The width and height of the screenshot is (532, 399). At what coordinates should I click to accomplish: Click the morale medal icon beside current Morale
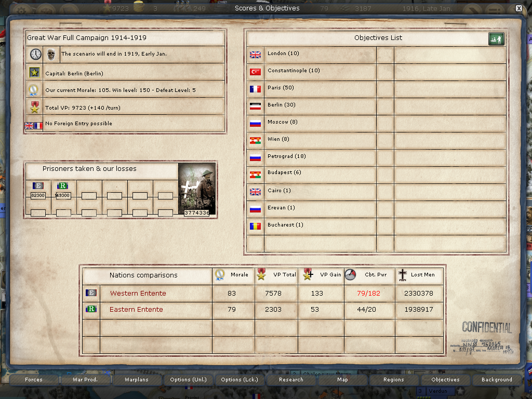(x=35, y=90)
